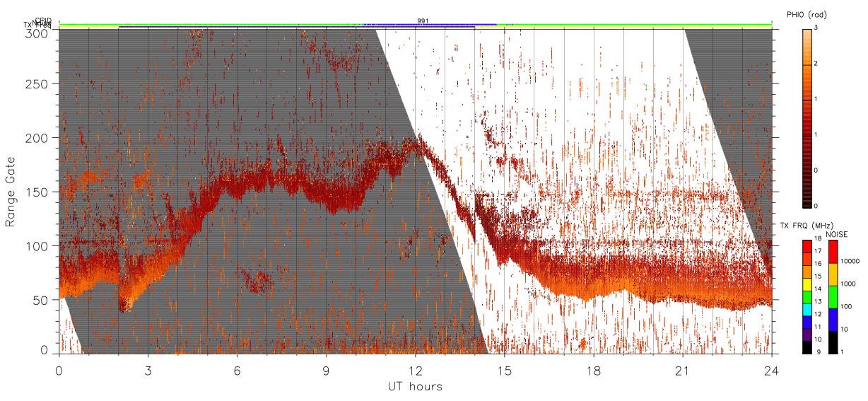Click the red swatch in the TX FRQ color bar
The width and height of the screenshot is (868, 401).
coord(807,246)
